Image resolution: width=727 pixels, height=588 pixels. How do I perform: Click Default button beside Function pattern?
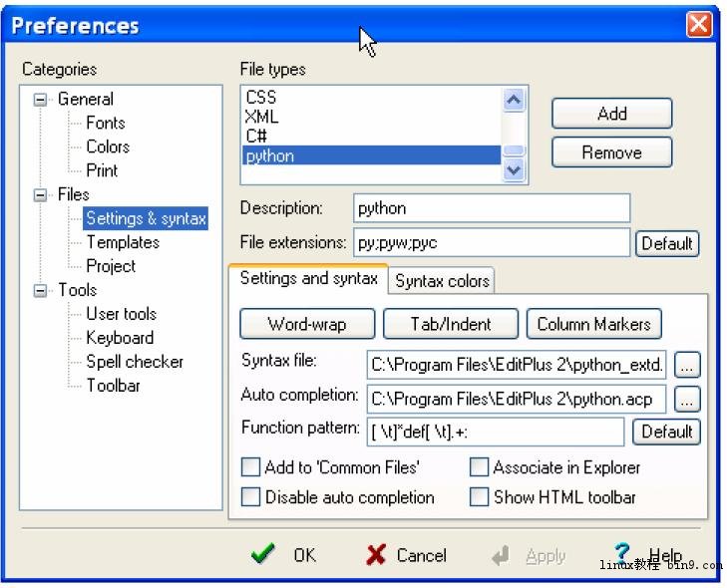click(x=667, y=432)
